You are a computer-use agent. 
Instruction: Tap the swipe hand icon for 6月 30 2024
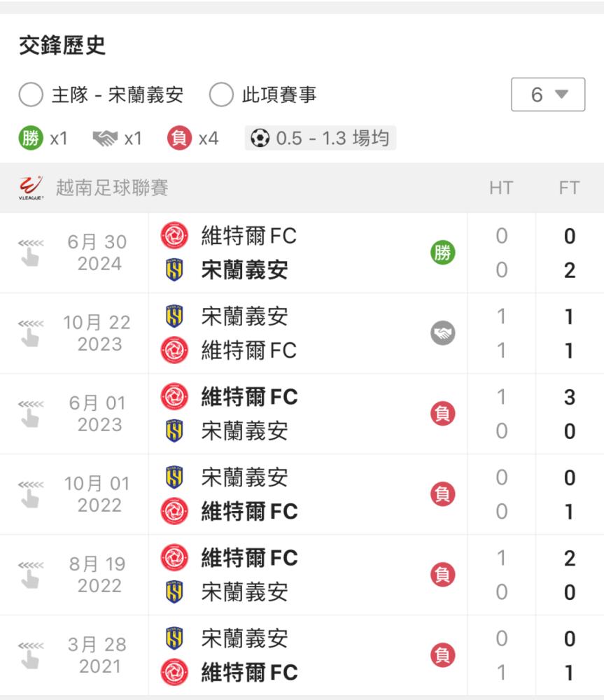click(31, 253)
